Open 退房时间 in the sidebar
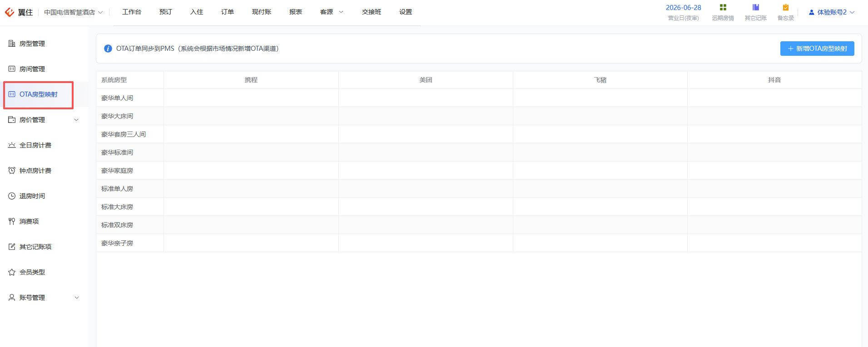Image resolution: width=868 pixels, height=347 pixels. click(x=32, y=196)
